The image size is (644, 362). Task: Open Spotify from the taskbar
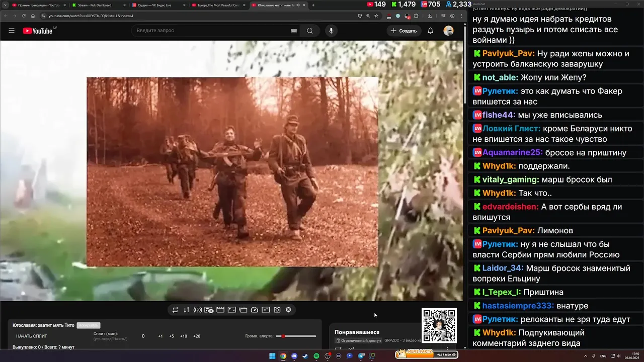pyautogui.click(x=316, y=356)
